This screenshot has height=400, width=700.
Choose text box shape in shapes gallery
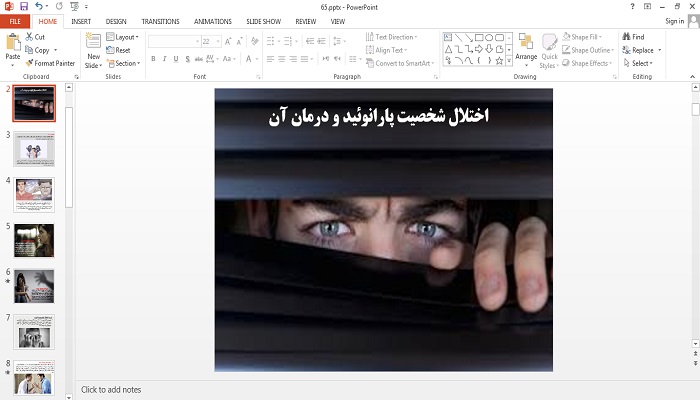(x=448, y=38)
